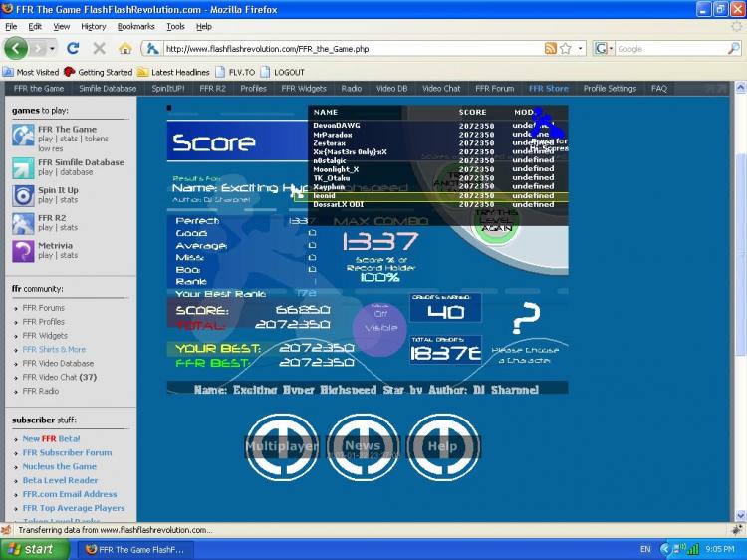Switch to the FFR Forum nav tab
The height and width of the screenshot is (560, 747).
494,88
